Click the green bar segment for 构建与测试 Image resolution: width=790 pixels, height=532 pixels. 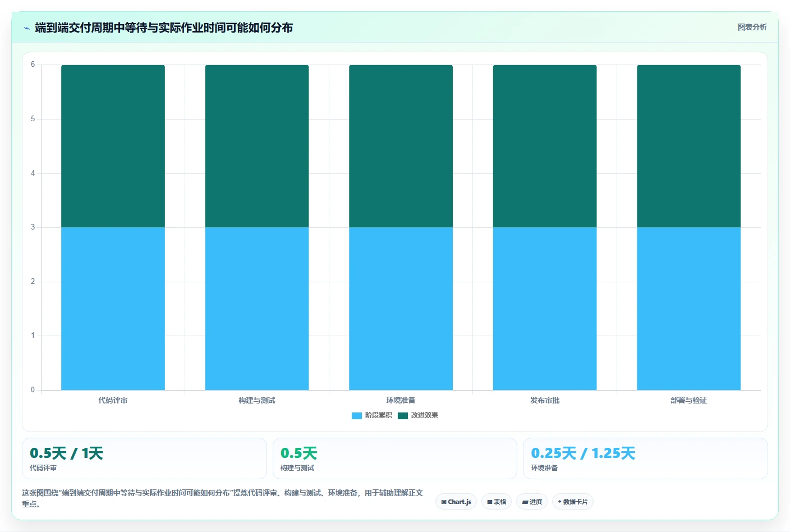click(x=257, y=146)
